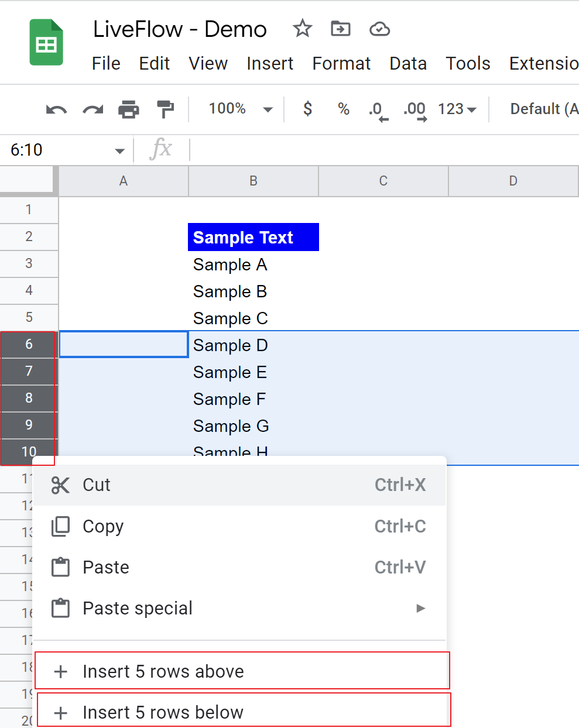Open the Print icon

coord(129,109)
